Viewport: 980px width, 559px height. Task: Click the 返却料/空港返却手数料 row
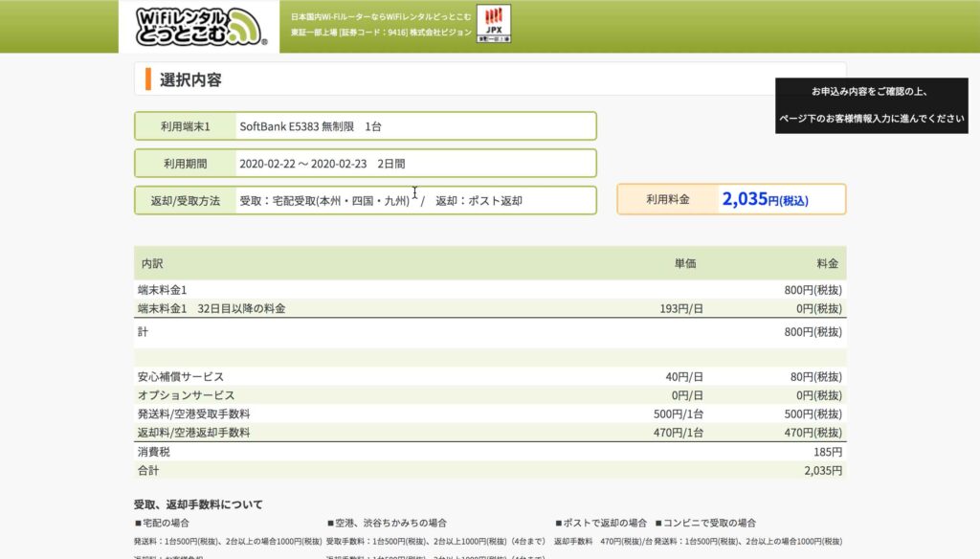coord(489,433)
